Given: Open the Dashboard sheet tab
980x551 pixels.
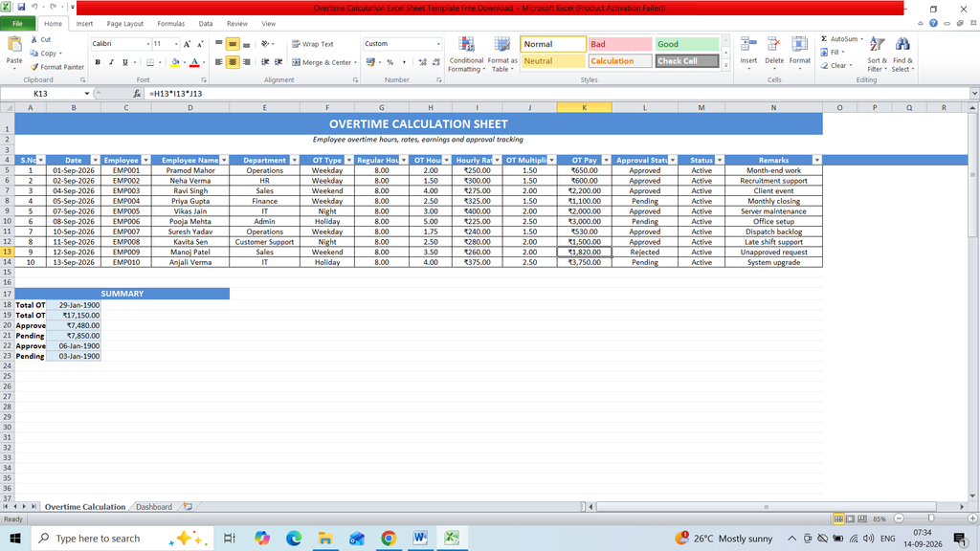Looking at the screenshot, I should [154, 507].
